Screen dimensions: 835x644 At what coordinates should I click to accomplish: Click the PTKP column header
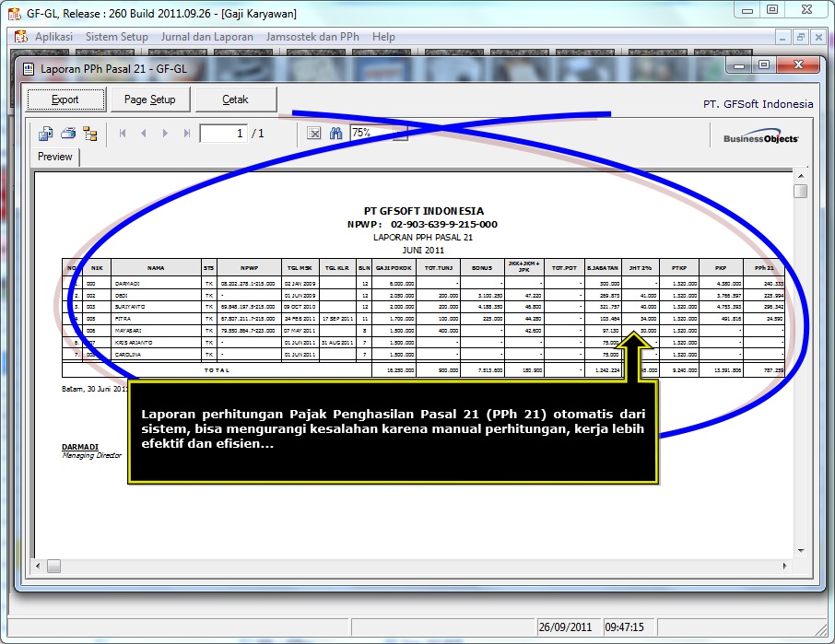pos(679,268)
